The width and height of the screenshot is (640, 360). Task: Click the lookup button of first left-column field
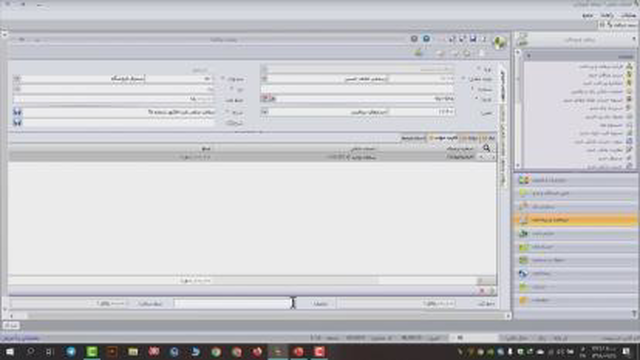(16, 78)
